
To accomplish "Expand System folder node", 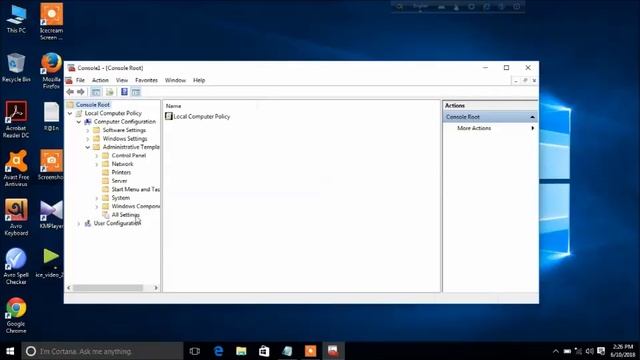I will click(x=97, y=198).
